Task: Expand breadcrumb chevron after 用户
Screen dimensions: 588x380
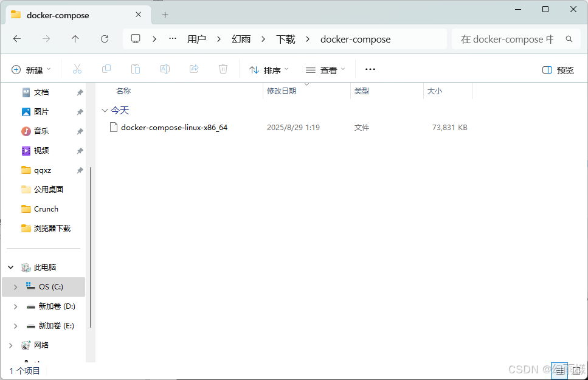Action: 219,39
